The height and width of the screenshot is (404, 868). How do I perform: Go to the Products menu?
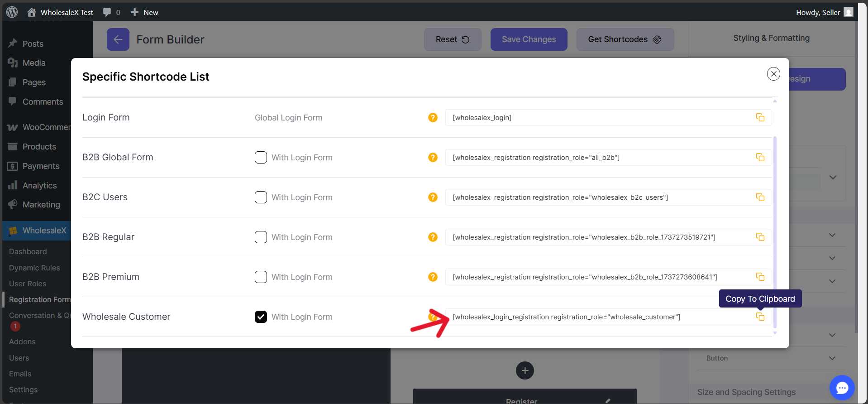pyautogui.click(x=39, y=147)
